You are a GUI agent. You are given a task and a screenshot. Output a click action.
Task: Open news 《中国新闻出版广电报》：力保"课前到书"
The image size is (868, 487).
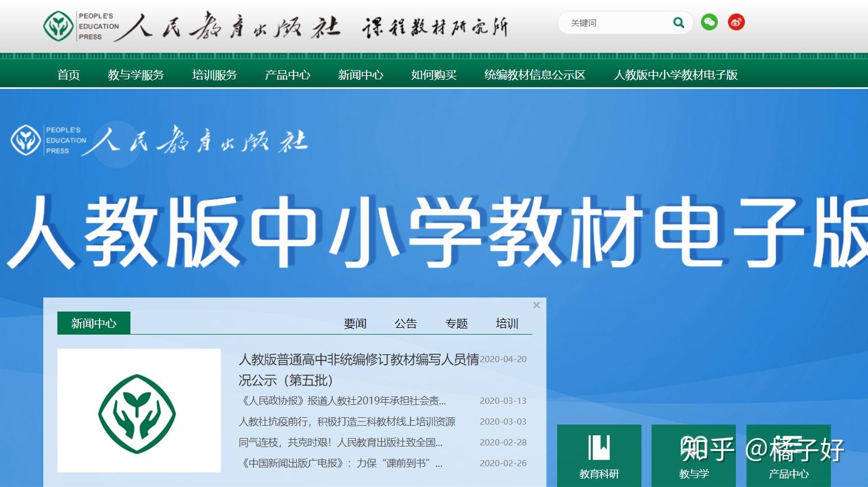point(341,463)
